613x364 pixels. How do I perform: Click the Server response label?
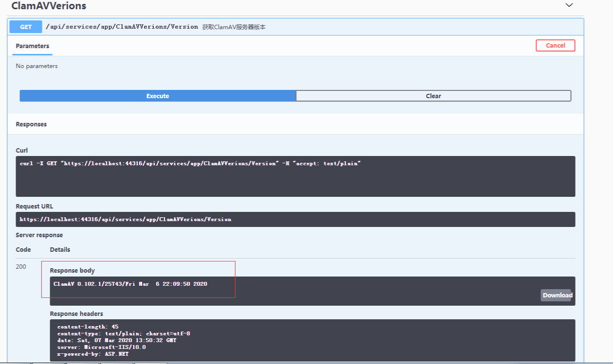pyautogui.click(x=39, y=235)
